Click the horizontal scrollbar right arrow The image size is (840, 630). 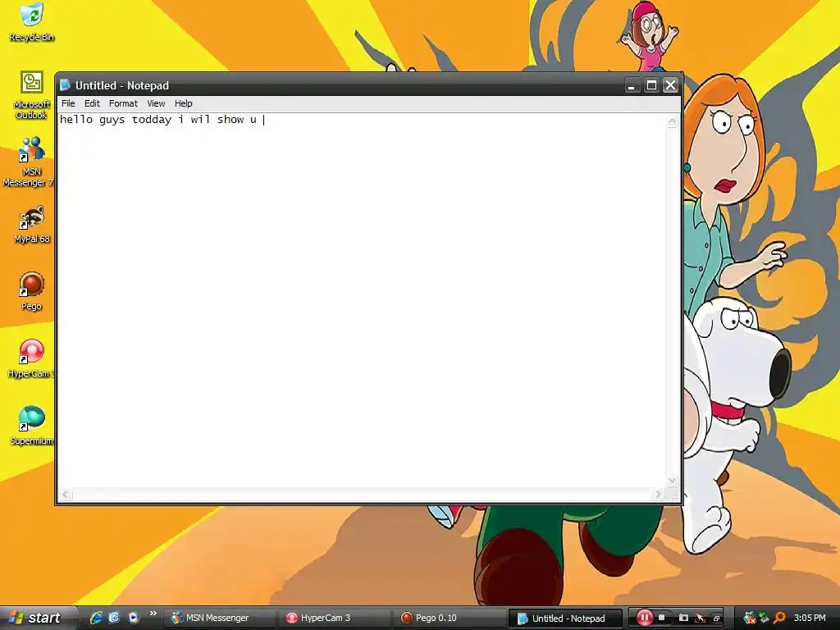point(659,495)
